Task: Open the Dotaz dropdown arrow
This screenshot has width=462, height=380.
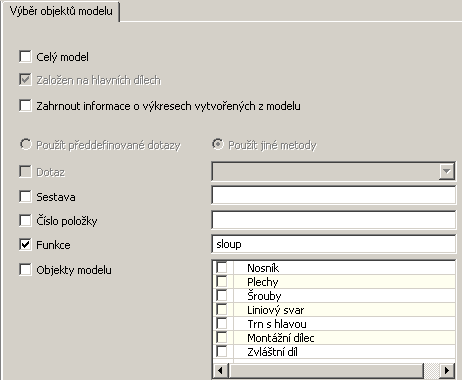Action: (447, 172)
